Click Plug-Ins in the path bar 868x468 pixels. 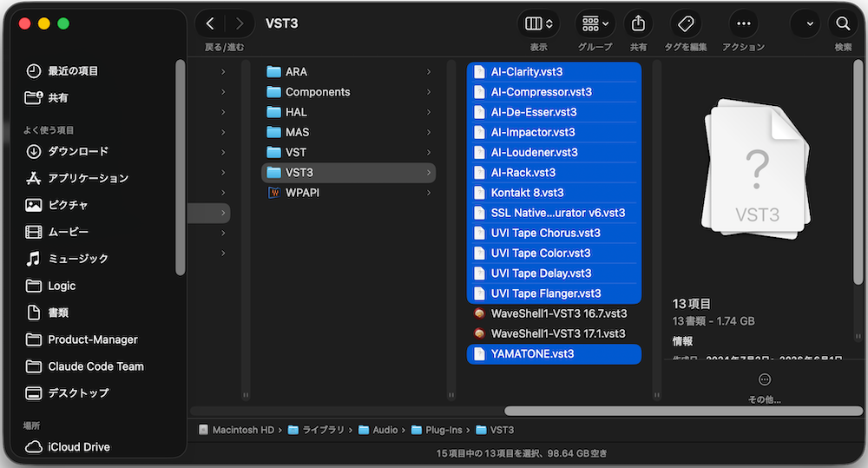[x=437, y=430]
